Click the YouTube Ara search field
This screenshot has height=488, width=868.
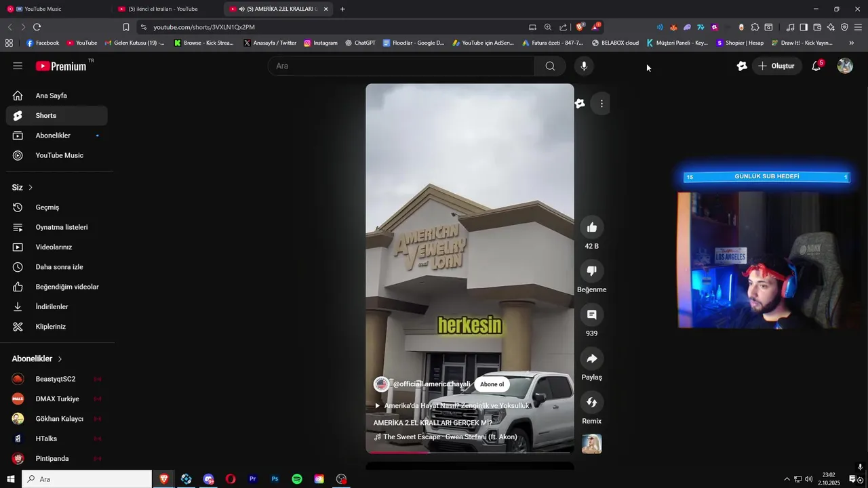(x=401, y=66)
